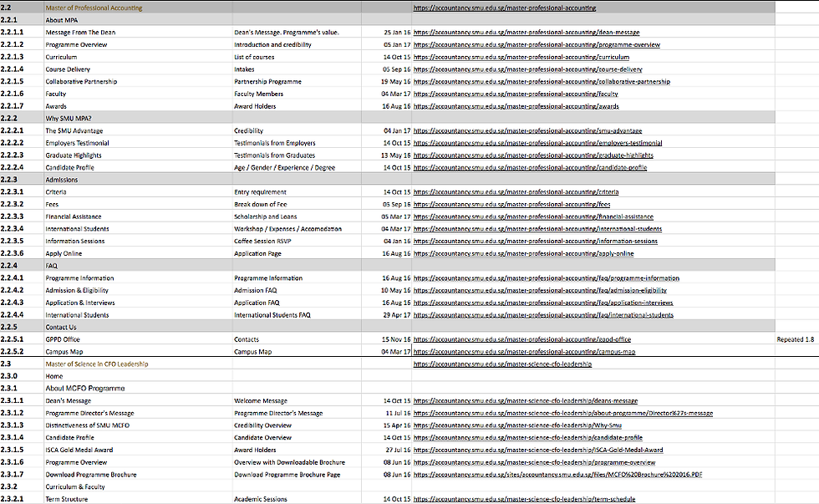Open the master-professional-accounting main URL link
Viewport: 819px width, 504px height.
(505, 8)
